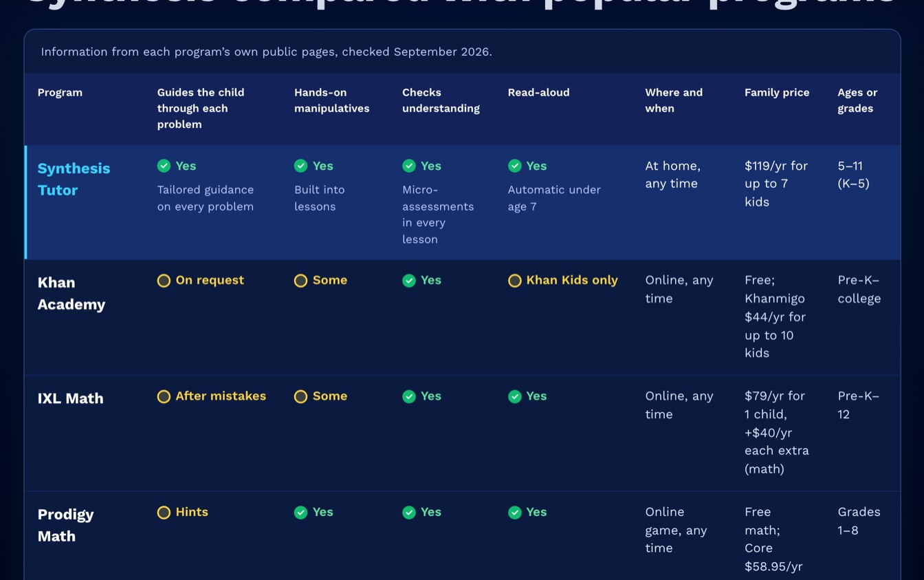The width and height of the screenshot is (924, 580).
Task: Click Khan Academy's yellow circle beside Some
Action: tap(300, 281)
